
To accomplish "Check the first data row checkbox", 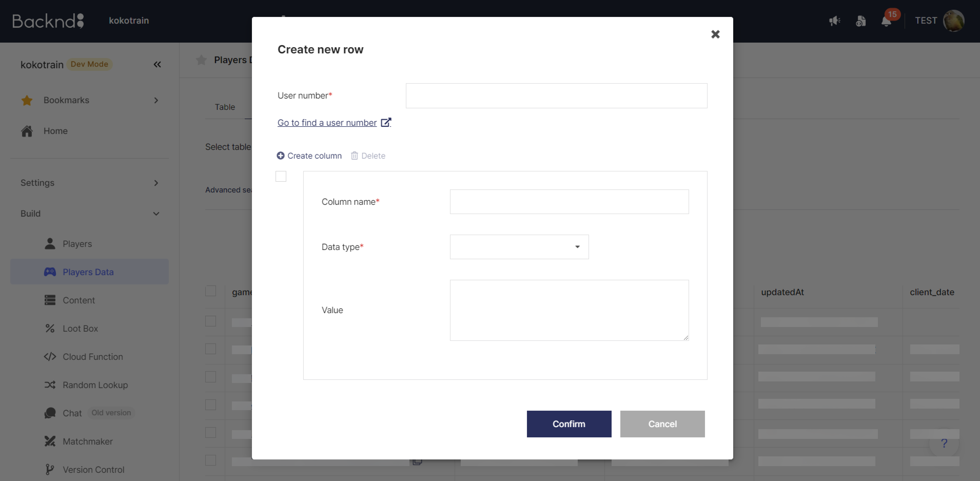I will click(x=211, y=321).
